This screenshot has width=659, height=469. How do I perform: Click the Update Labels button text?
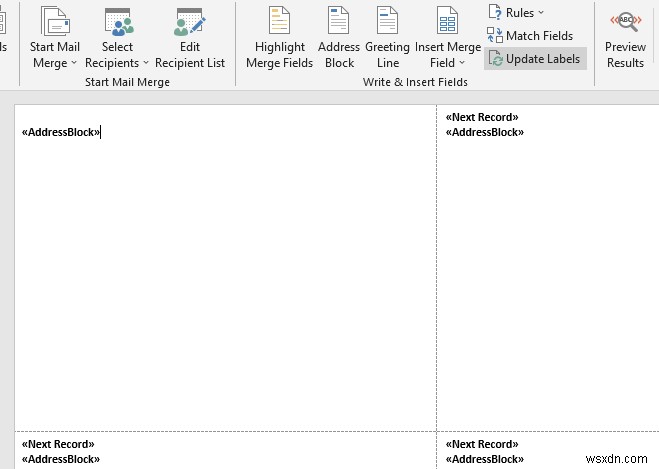pos(543,59)
